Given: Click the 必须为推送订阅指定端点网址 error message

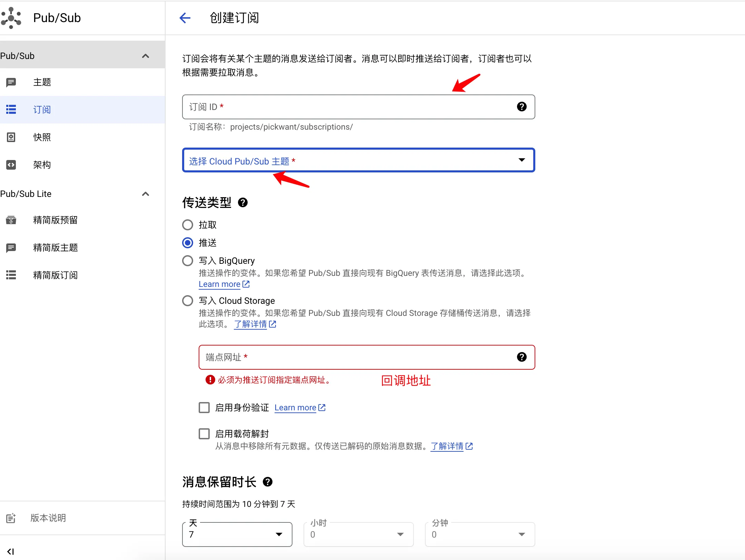Looking at the screenshot, I should point(275,380).
